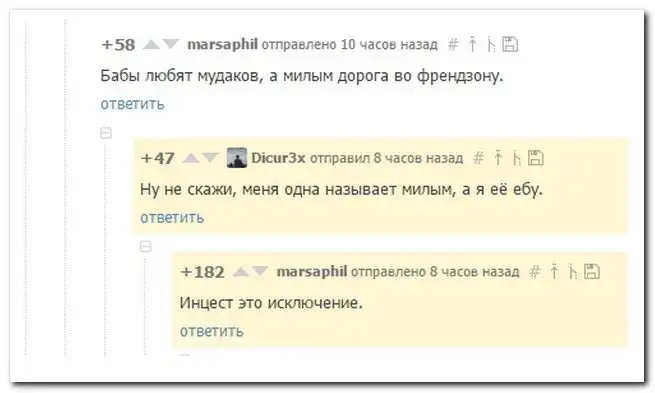Reply to the +182 comment via ответить

click(211, 331)
